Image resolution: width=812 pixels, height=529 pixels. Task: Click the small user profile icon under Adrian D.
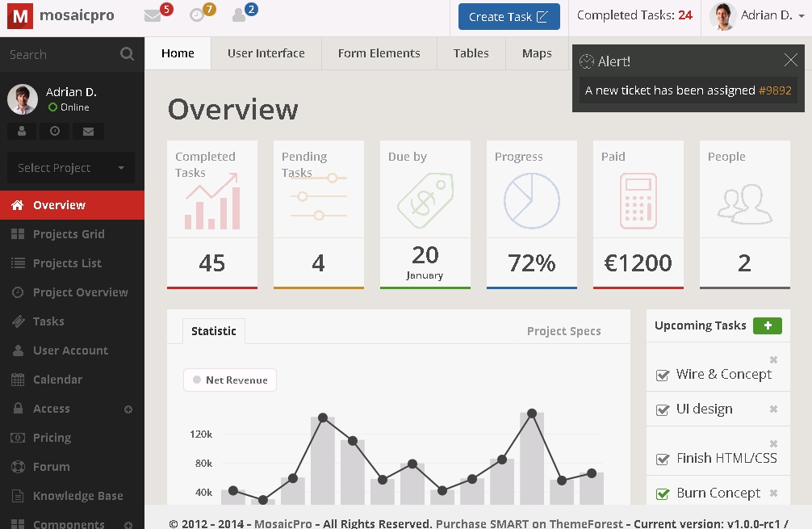tap(22, 131)
